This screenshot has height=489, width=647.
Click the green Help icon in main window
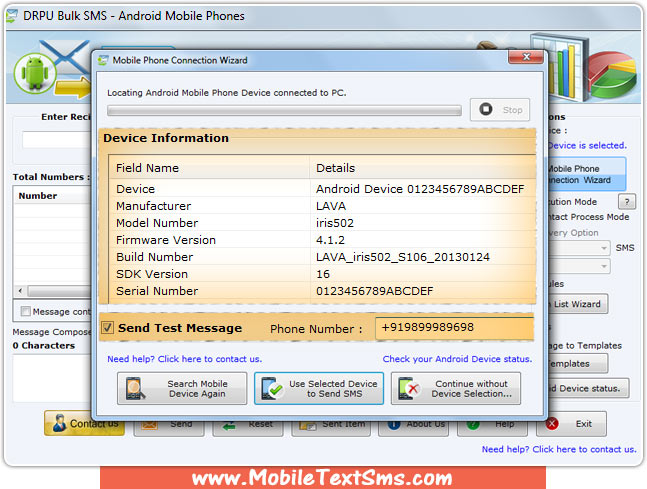473,425
